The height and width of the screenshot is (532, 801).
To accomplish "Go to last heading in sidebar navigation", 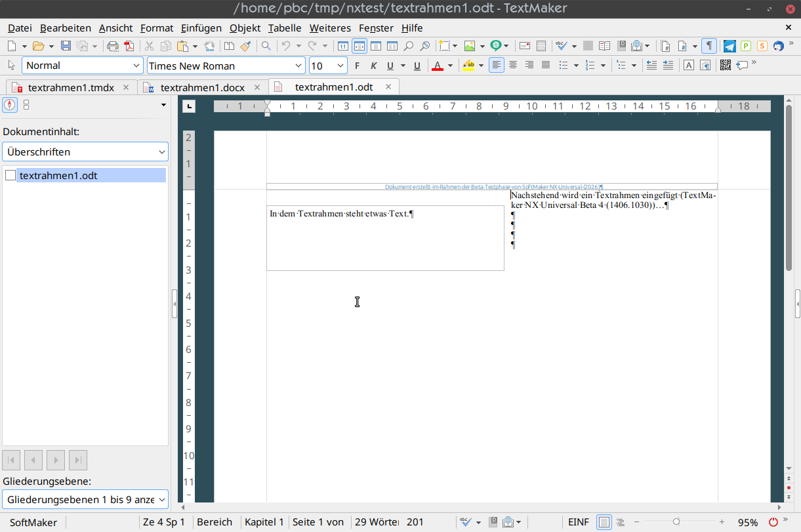I will pyautogui.click(x=78, y=460).
